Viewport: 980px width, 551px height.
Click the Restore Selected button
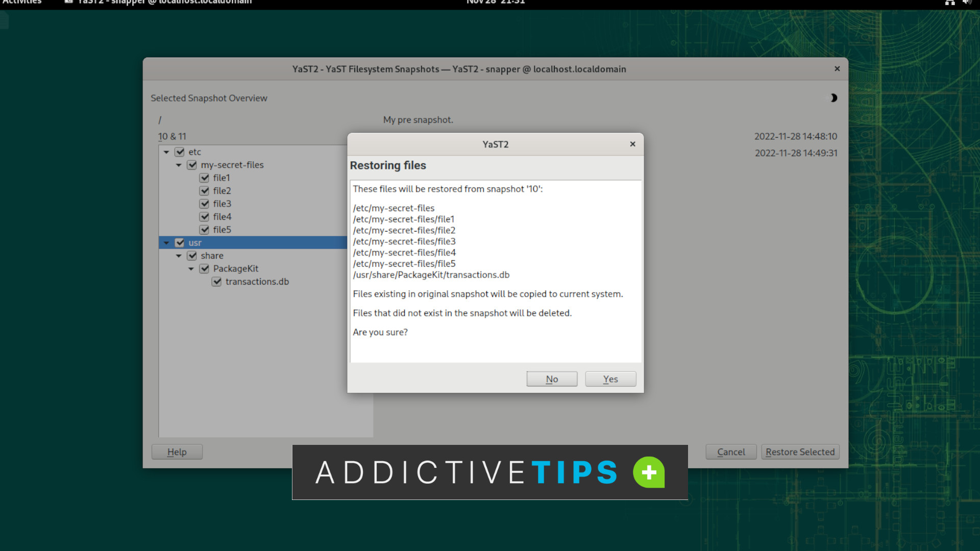(x=800, y=452)
